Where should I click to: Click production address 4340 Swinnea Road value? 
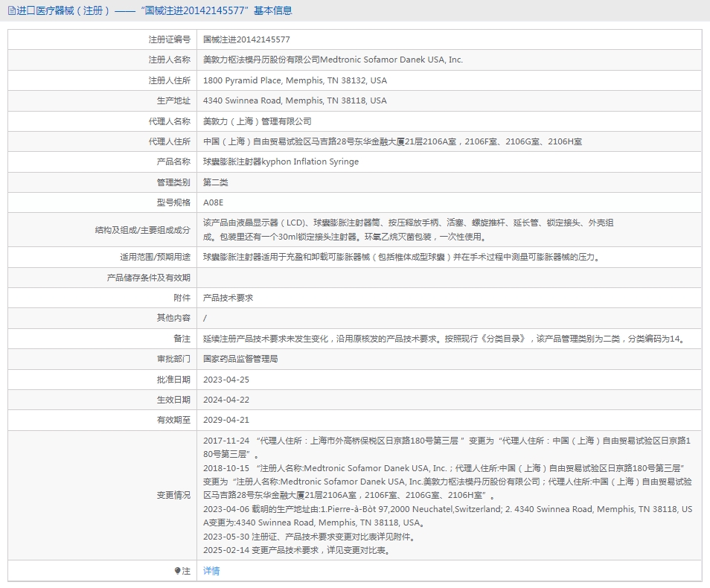[x=295, y=100]
